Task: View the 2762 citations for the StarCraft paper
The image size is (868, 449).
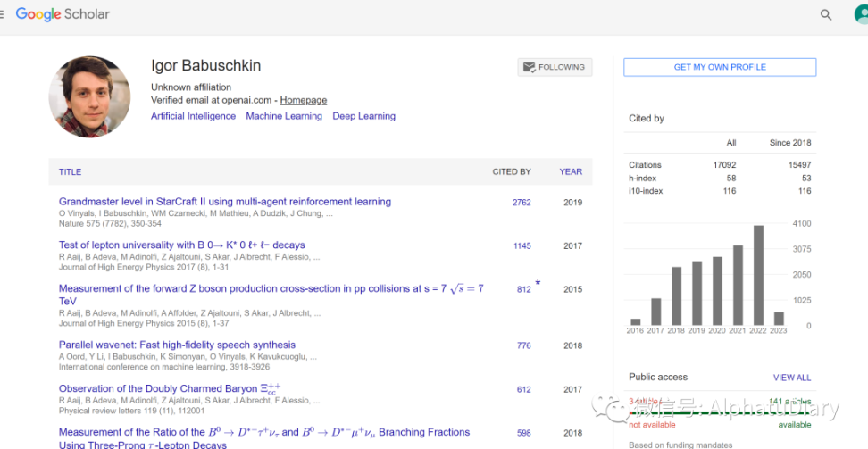Action: (x=522, y=203)
